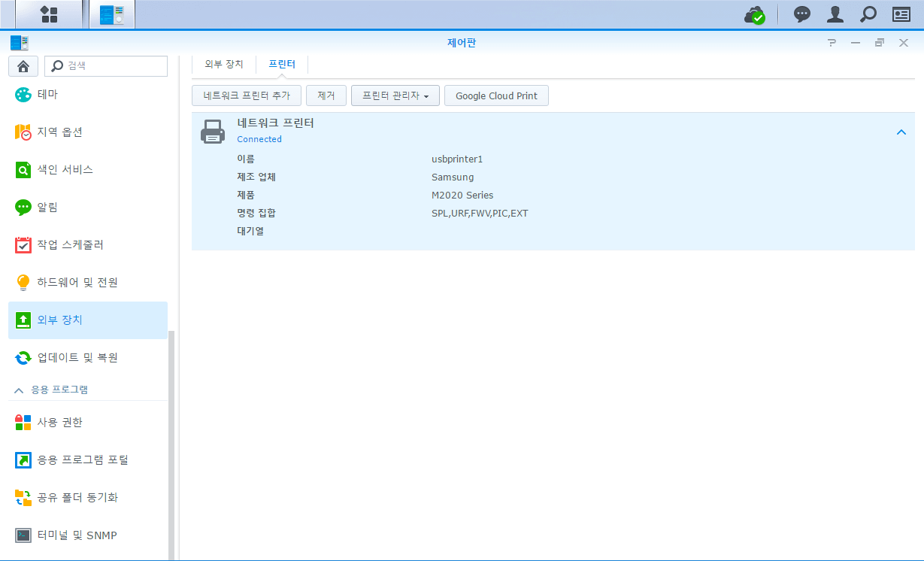Click the 제거 button

326,96
